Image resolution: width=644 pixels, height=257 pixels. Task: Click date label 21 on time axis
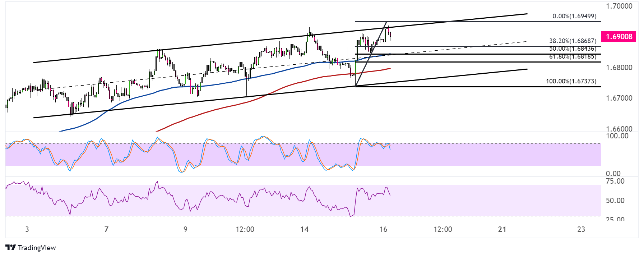point(502,229)
